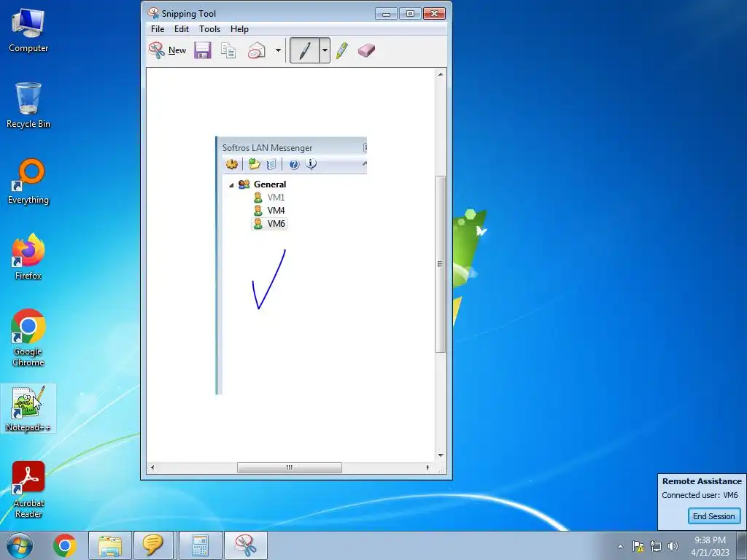Click the Snipping Tool title bar icon

[153, 13]
